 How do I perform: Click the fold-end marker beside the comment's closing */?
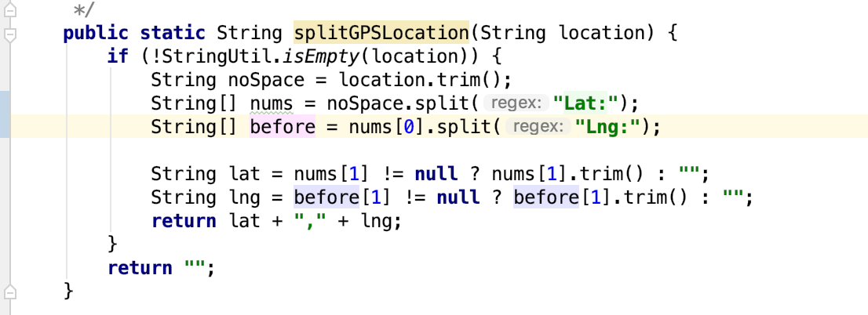tap(9, 9)
